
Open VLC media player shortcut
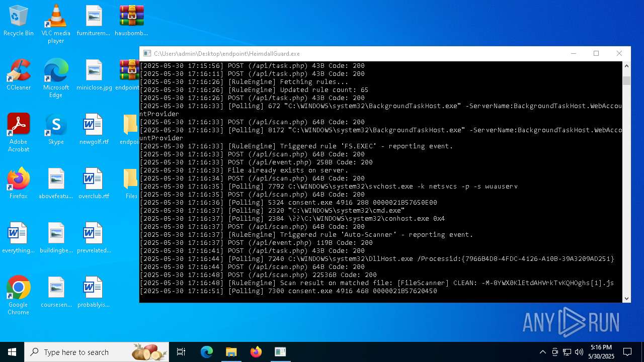tap(56, 24)
